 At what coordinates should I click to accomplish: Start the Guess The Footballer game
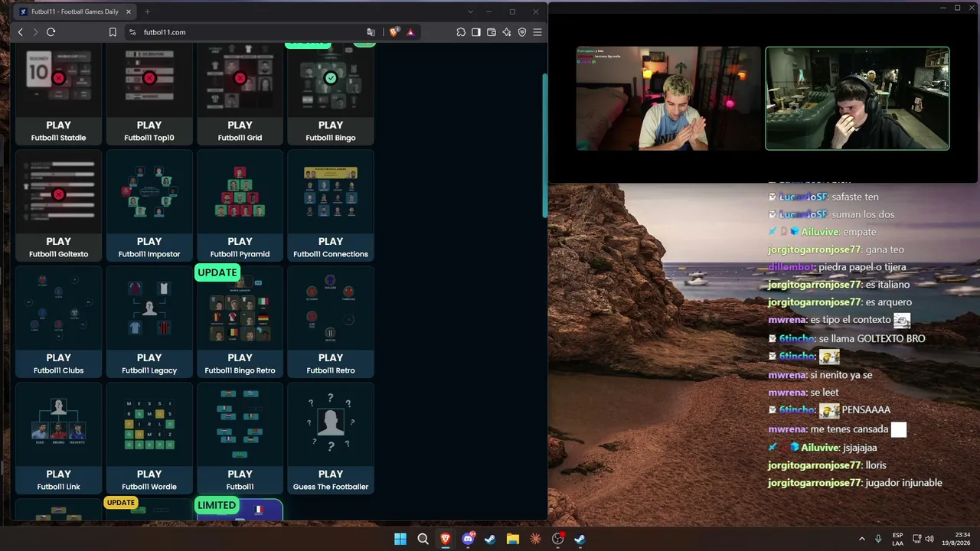click(331, 438)
